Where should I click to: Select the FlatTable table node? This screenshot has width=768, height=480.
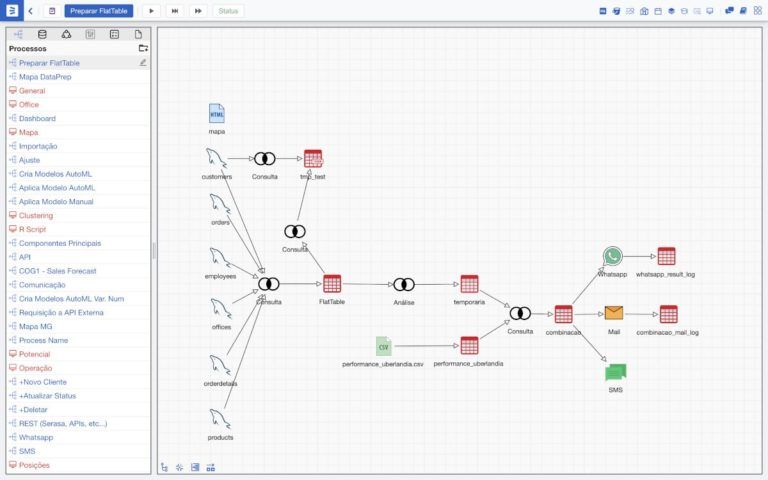click(332, 284)
